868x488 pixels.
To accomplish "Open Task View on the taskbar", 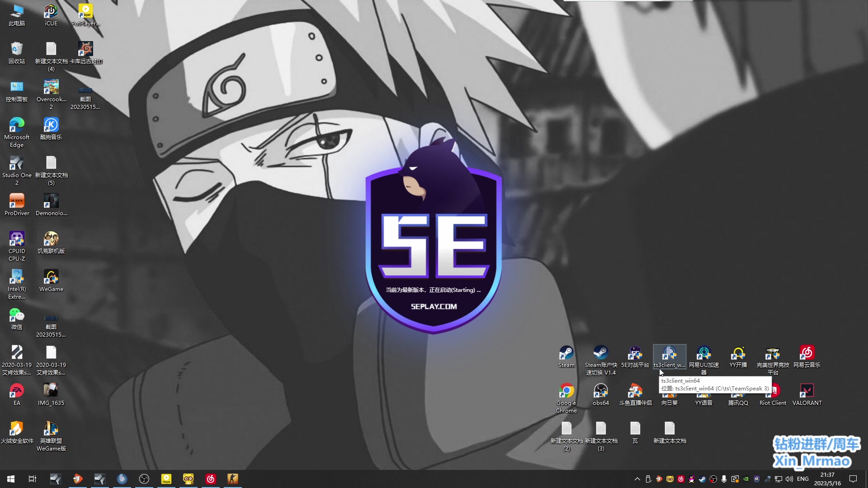I will (x=33, y=479).
